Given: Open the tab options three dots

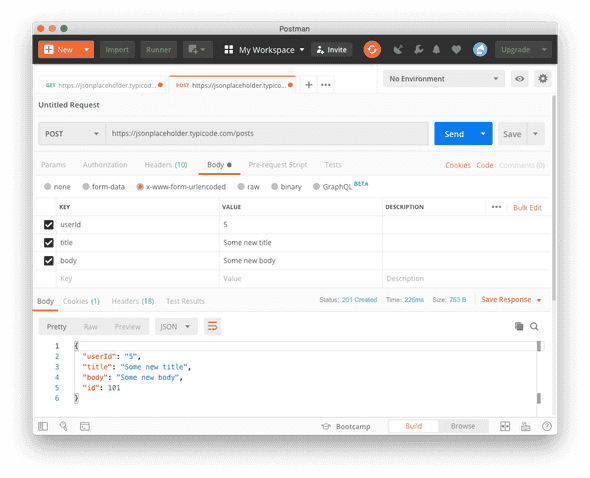Looking at the screenshot, I should pyautogui.click(x=326, y=85).
